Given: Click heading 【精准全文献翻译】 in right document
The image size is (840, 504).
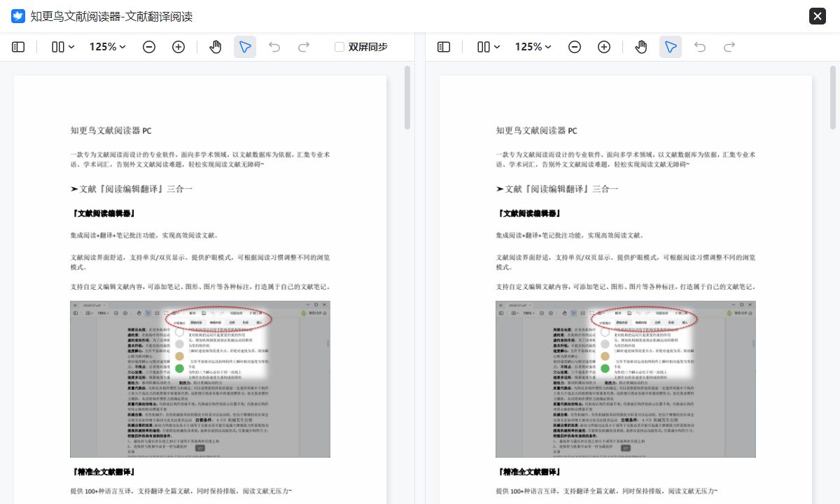Looking at the screenshot, I should (x=529, y=472).
